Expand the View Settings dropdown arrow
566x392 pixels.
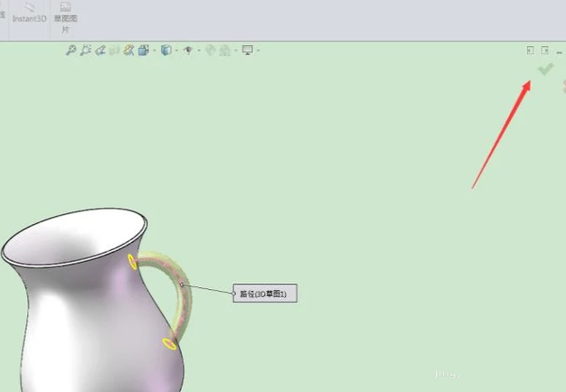pos(259,51)
